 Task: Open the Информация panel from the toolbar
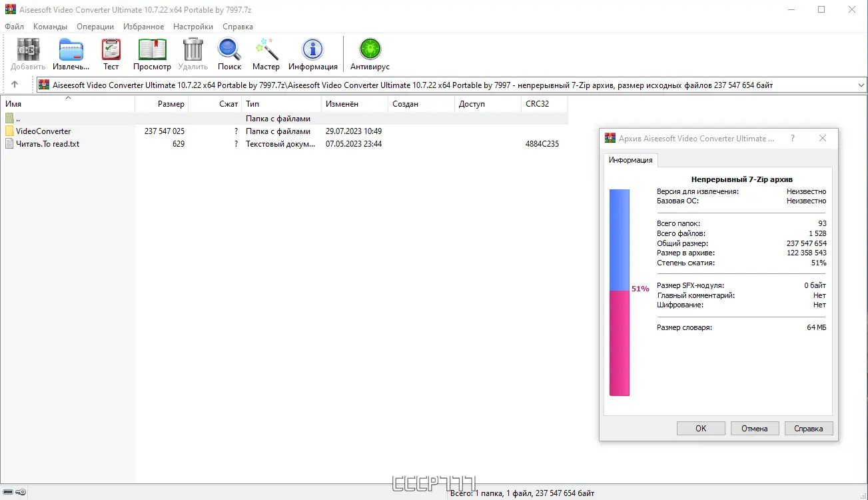click(312, 50)
